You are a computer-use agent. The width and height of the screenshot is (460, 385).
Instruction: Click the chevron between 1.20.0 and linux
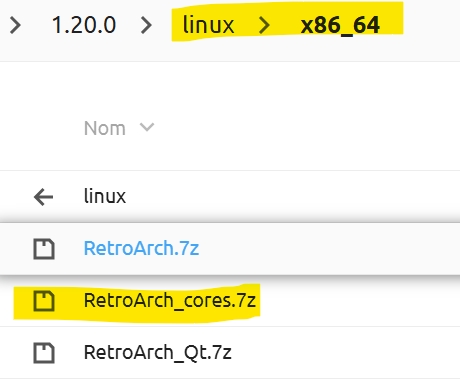[x=146, y=25]
